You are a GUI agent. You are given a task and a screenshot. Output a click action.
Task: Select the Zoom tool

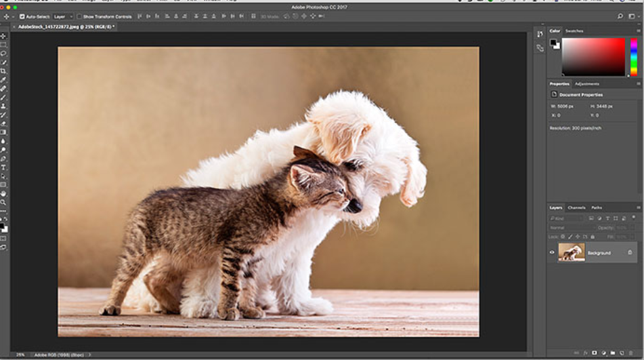coord(3,202)
